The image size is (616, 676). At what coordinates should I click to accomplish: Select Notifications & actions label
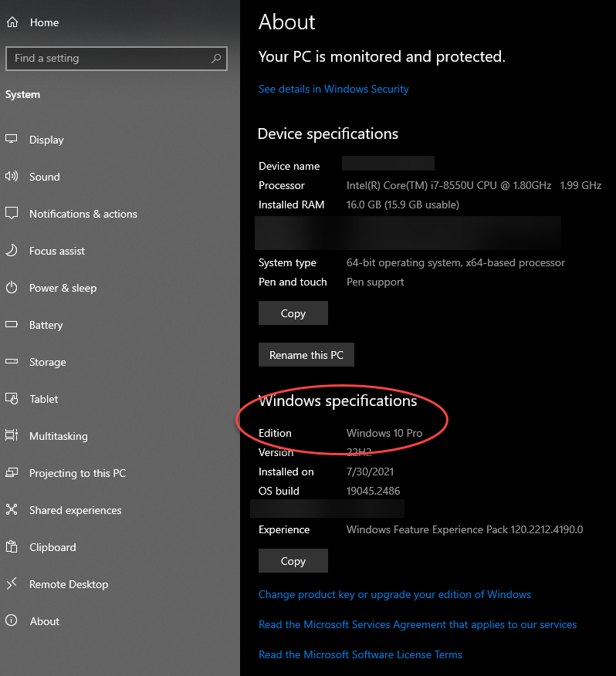(x=83, y=214)
